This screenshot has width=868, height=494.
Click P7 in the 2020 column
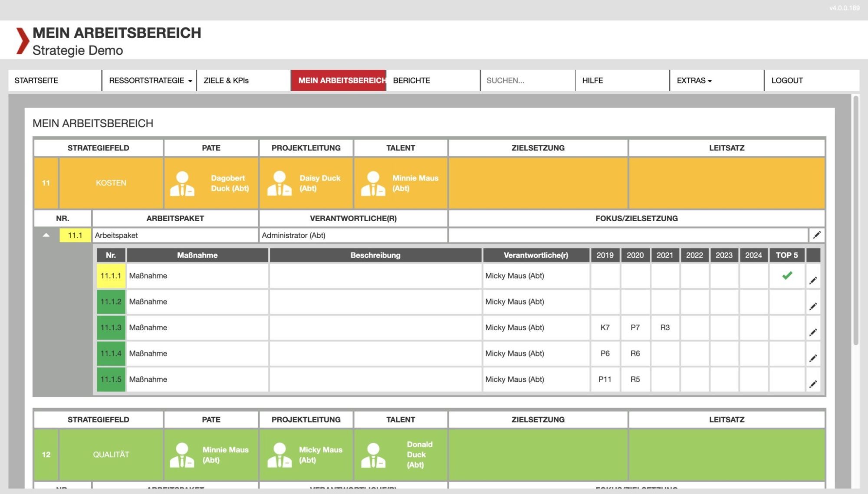point(635,327)
